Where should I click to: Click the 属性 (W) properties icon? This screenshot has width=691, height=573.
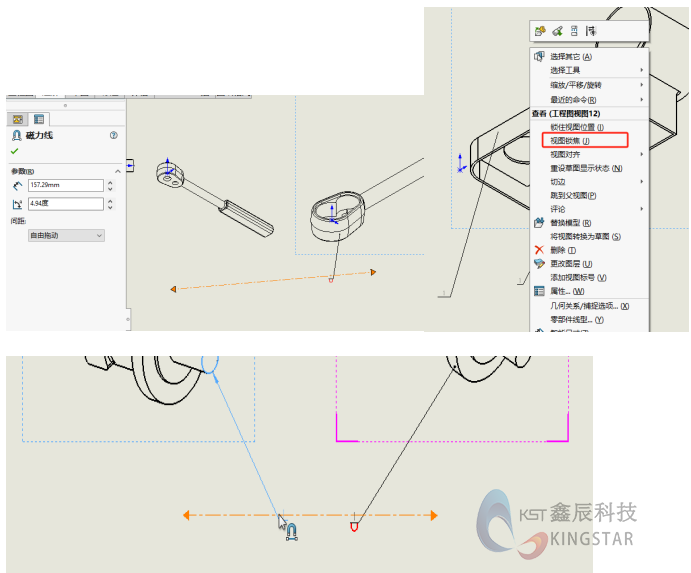pos(539,291)
